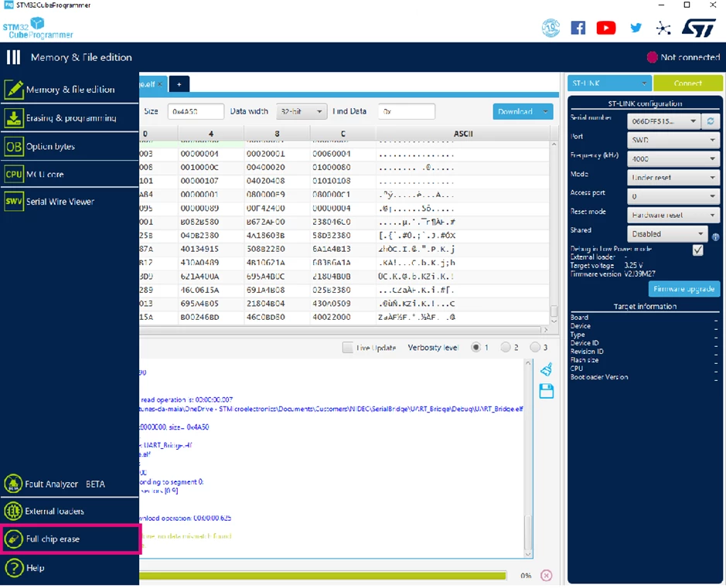The width and height of the screenshot is (726, 588).
Task: Refresh the ST-LINK serial number list
Action: point(711,121)
